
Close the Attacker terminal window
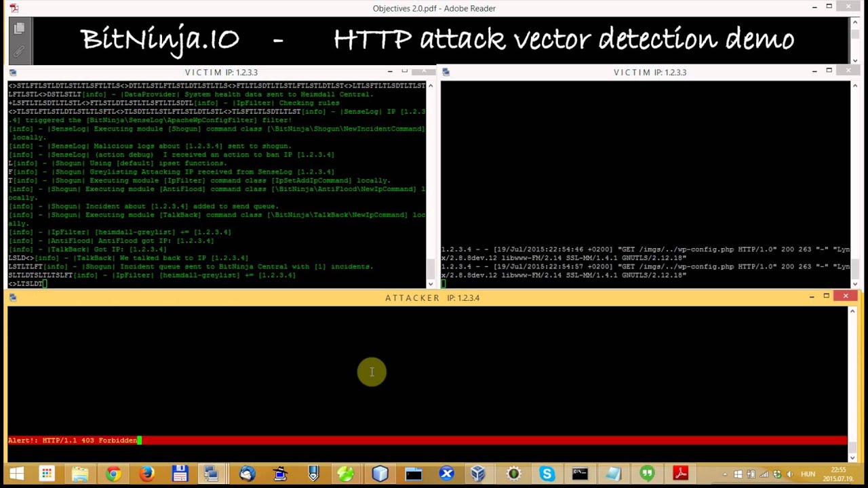(846, 296)
